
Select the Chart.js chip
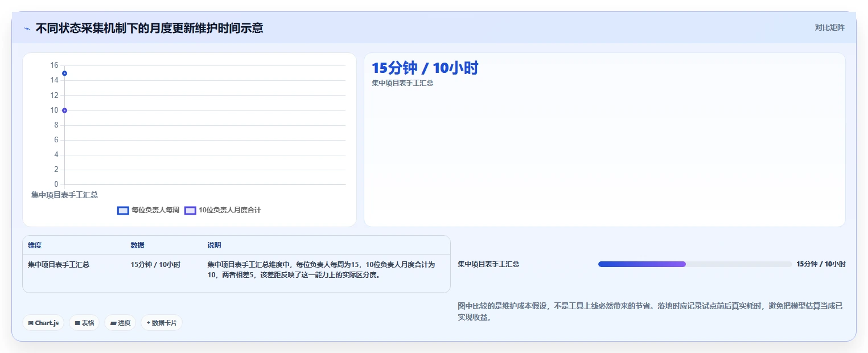tap(43, 323)
